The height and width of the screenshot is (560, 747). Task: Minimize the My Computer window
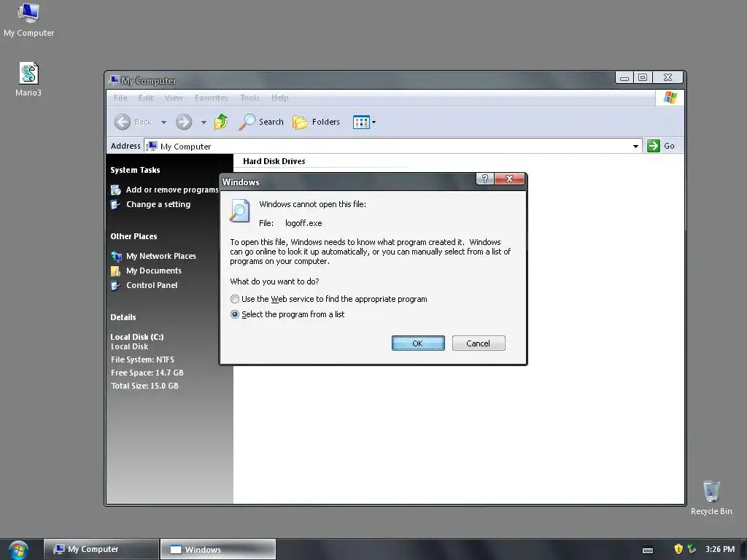click(x=624, y=77)
